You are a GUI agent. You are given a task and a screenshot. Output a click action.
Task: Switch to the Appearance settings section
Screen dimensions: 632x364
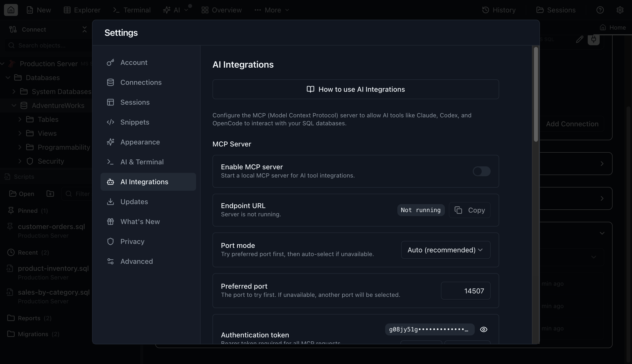coord(140,142)
